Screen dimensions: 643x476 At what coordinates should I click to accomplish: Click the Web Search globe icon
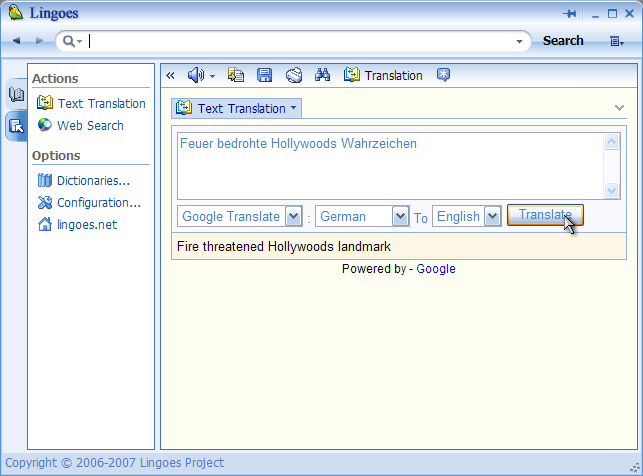coord(45,125)
